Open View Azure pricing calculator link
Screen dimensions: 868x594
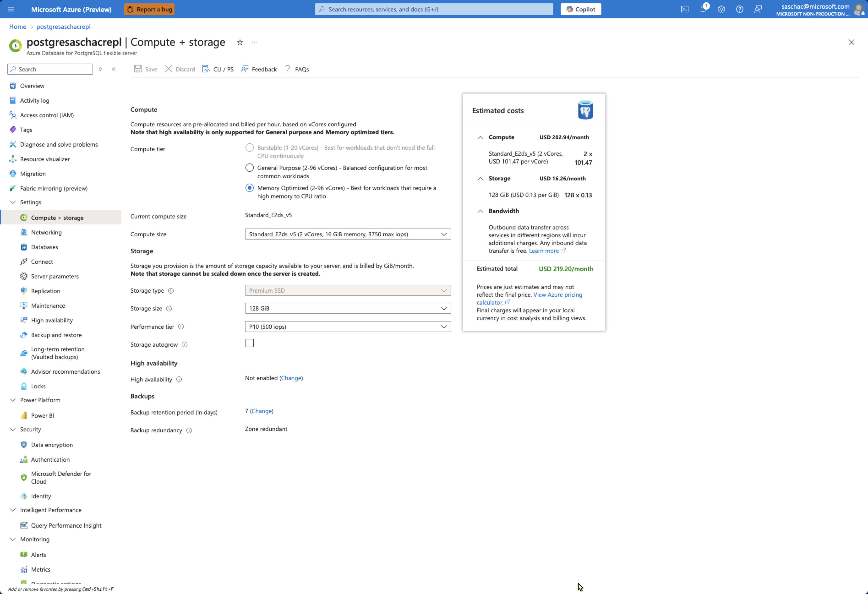529,299
